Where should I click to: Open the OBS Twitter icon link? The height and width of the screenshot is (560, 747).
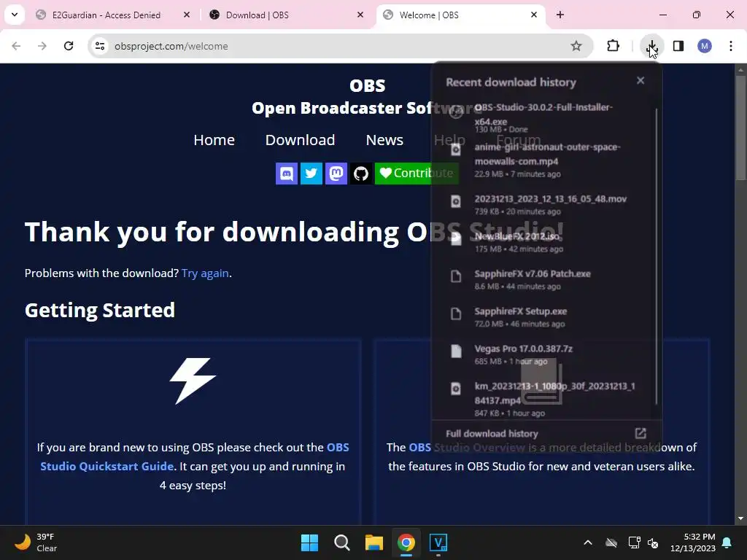pos(311,174)
